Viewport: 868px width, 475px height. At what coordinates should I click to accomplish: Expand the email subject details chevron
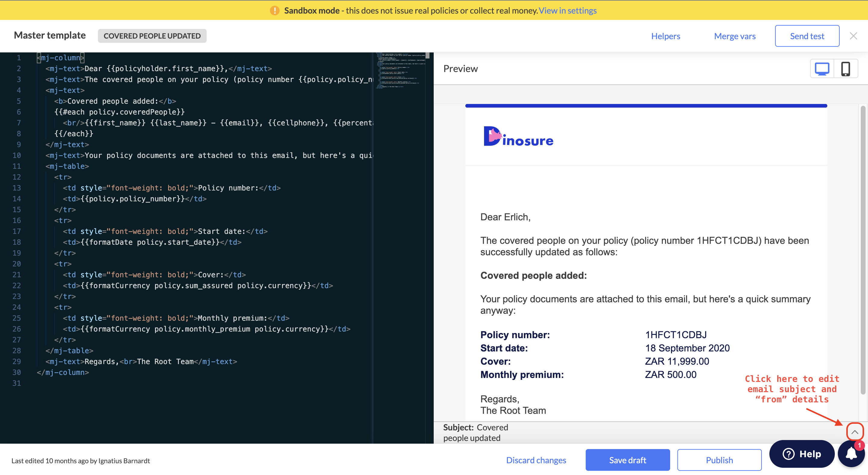click(x=854, y=432)
